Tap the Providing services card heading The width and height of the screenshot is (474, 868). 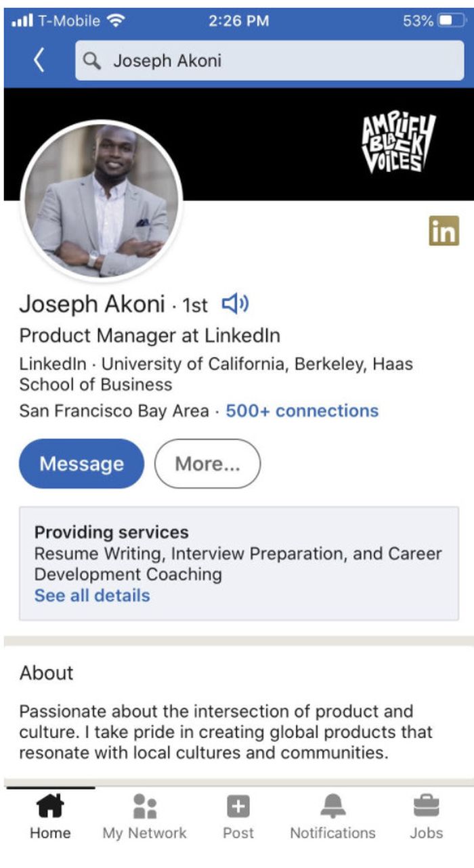pyautogui.click(x=112, y=532)
